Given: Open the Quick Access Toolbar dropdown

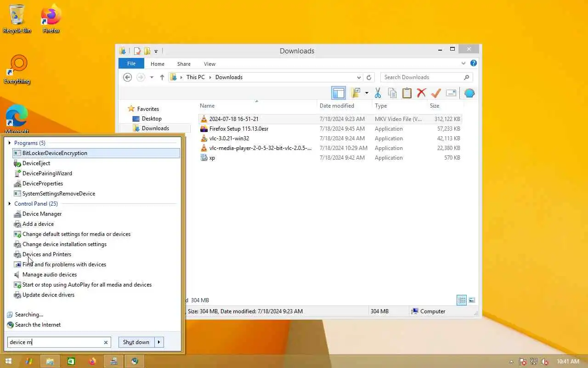Looking at the screenshot, I should click(156, 51).
